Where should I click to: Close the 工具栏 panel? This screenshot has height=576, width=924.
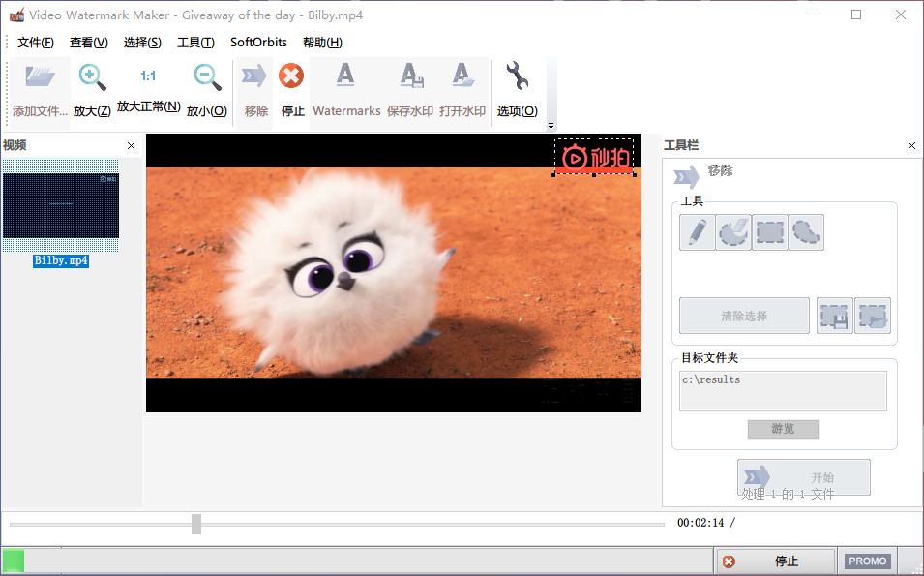[911, 145]
